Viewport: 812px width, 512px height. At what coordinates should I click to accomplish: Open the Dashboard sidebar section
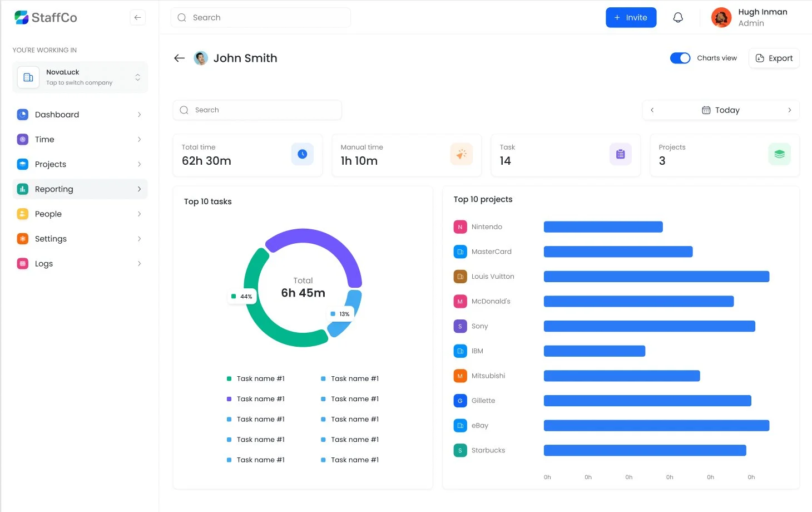(22, 114)
